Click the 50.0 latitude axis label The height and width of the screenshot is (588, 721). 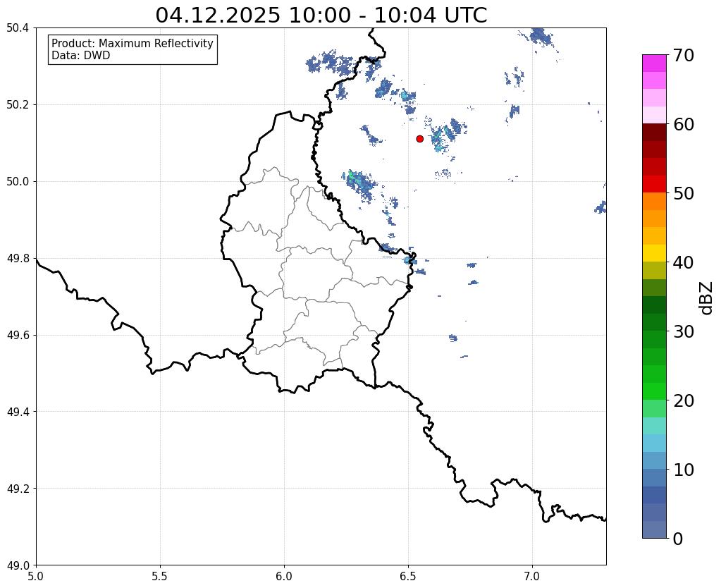tap(18, 182)
